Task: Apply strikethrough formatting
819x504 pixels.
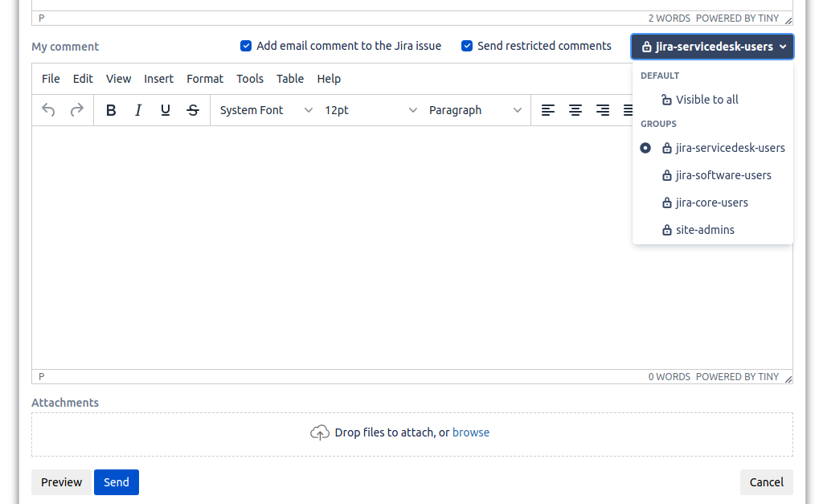Action: (193, 110)
